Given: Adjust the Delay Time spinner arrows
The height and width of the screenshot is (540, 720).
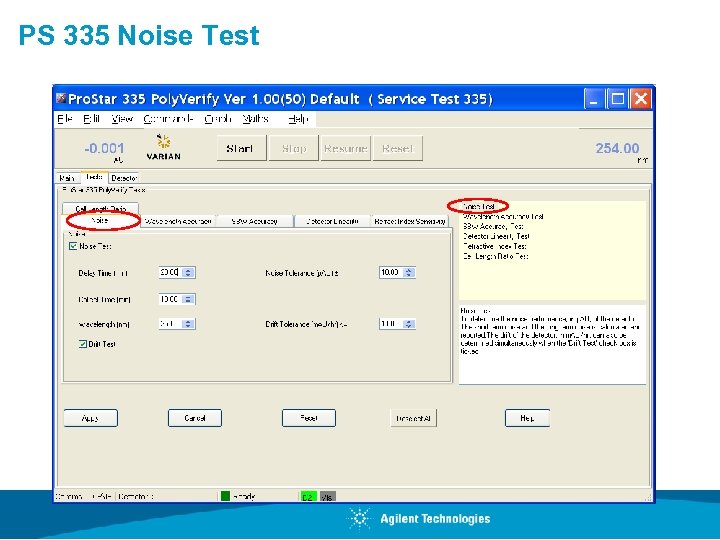Looking at the screenshot, I should (188, 272).
